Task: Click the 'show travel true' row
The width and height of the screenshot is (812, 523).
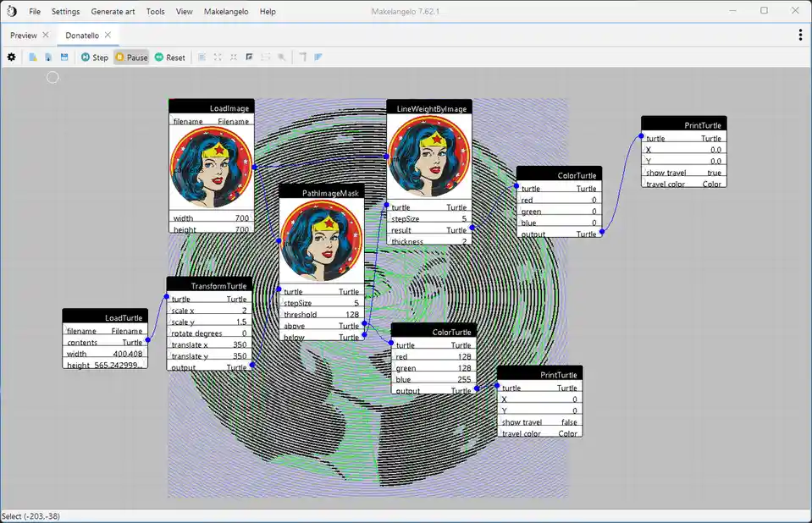Action: point(684,172)
